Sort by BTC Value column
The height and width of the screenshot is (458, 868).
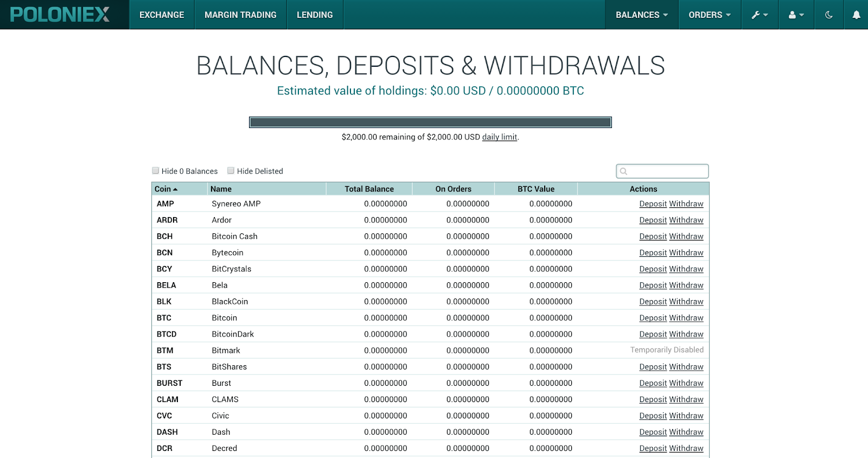point(536,189)
